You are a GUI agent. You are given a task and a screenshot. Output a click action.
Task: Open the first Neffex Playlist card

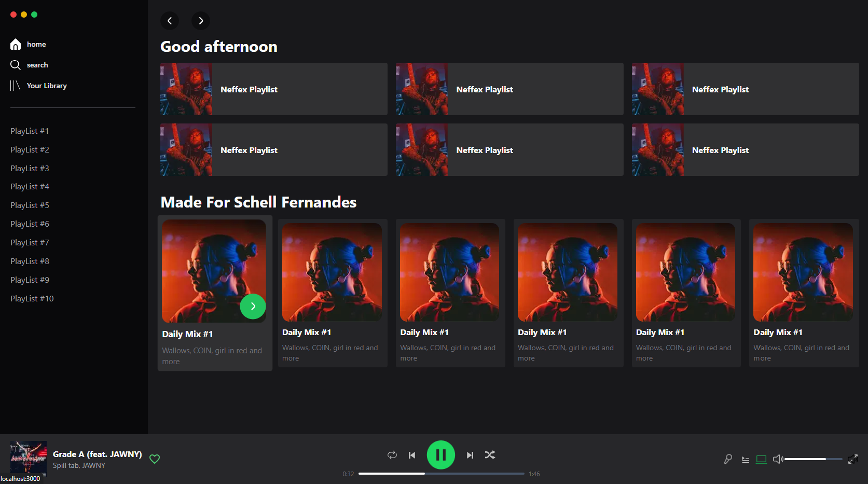tap(273, 89)
